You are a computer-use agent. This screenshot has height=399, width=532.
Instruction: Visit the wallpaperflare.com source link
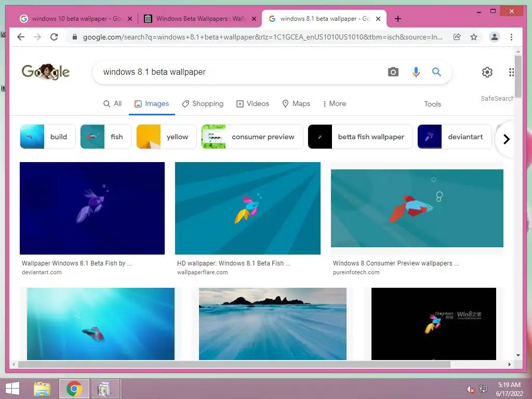[202, 272]
